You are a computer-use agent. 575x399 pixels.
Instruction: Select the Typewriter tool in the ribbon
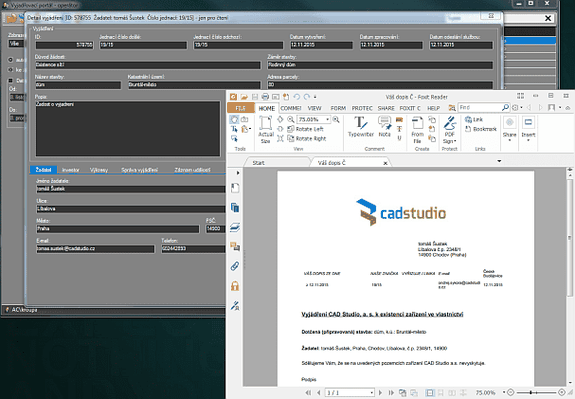(360, 127)
